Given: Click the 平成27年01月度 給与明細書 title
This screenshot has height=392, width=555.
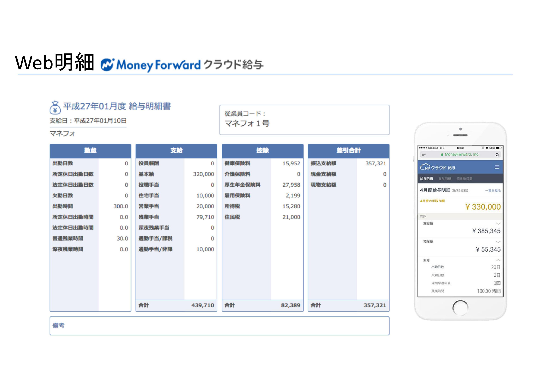Looking at the screenshot, I should tap(117, 106).
